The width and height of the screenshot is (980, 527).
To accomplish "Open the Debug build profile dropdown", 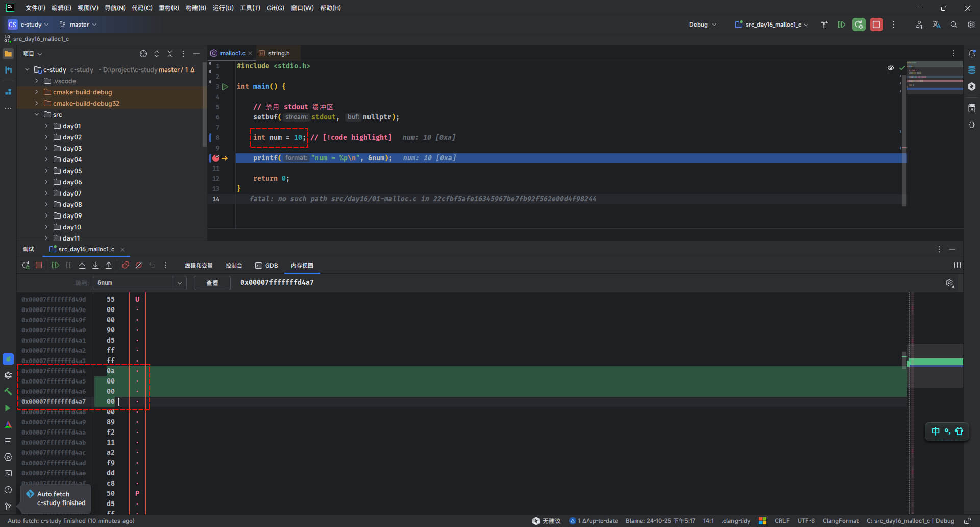I will pyautogui.click(x=702, y=25).
